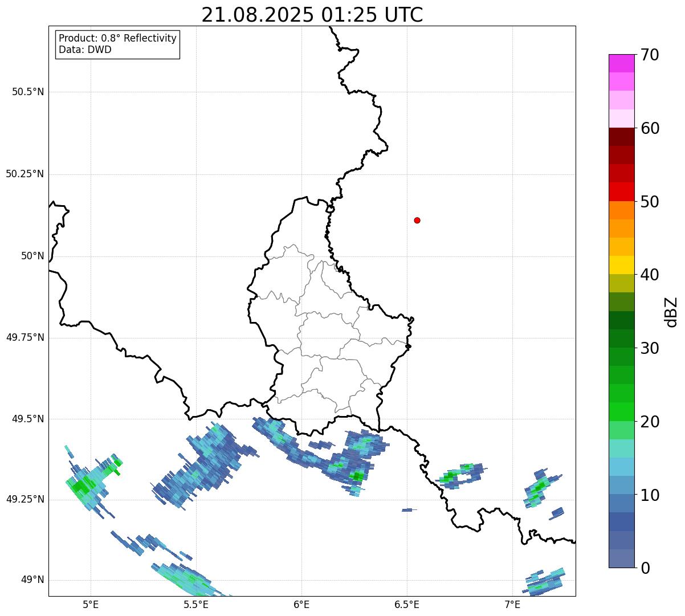The height and width of the screenshot is (616, 685).
Task: Click the 0 colorbar tick label
Action: click(645, 568)
